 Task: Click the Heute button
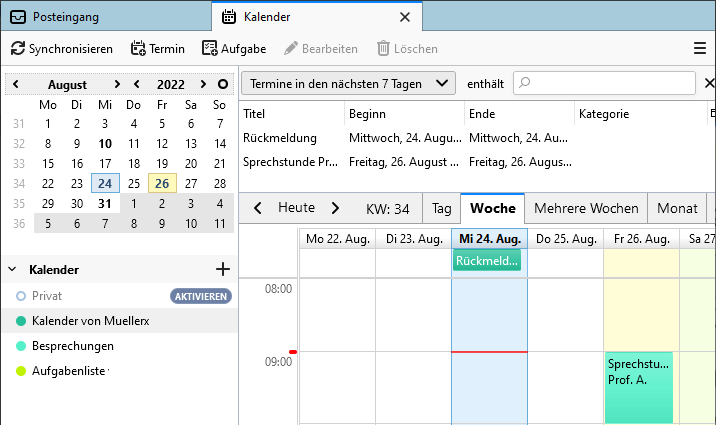[296, 208]
